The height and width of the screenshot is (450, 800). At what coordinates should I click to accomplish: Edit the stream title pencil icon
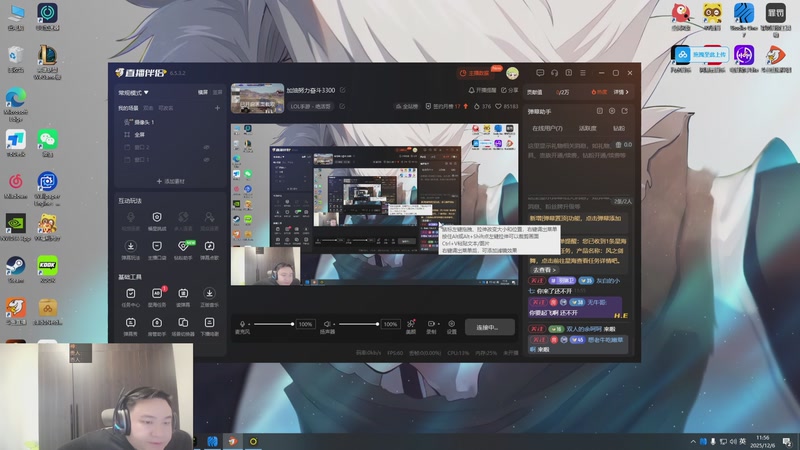point(343,90)
